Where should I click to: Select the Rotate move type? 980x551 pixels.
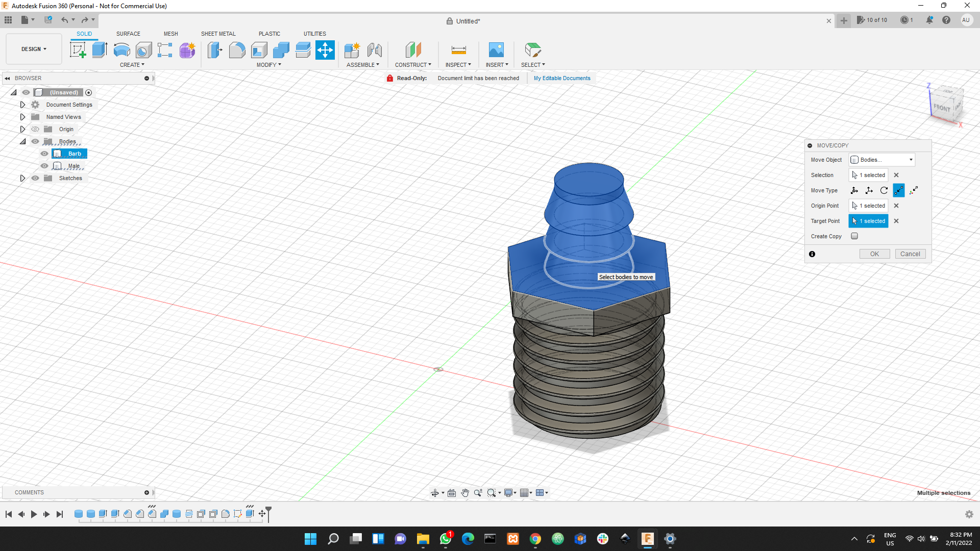pos(884,190)
